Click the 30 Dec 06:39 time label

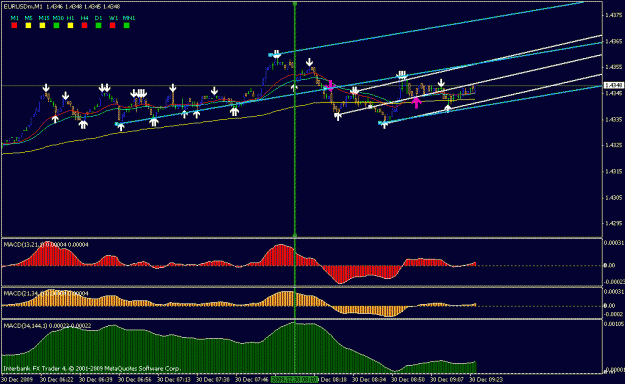[x=95, y=380]
